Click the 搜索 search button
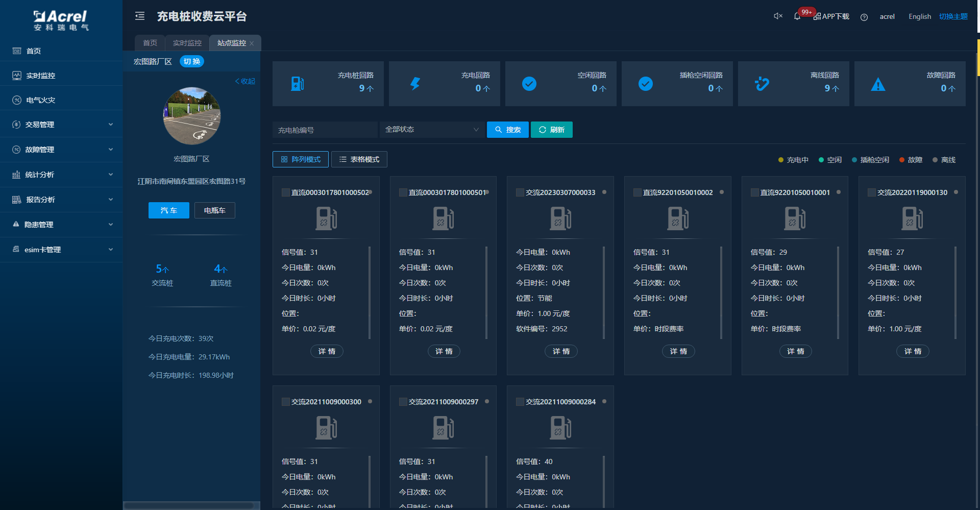This screenshot has height=510, width=980. pyautogui.click(x=507, y=130)
